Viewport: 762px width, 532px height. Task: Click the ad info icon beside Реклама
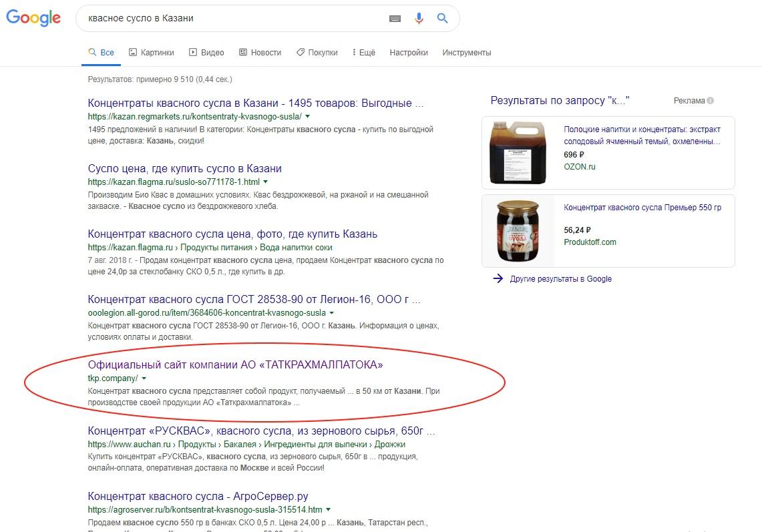(711, 101)
